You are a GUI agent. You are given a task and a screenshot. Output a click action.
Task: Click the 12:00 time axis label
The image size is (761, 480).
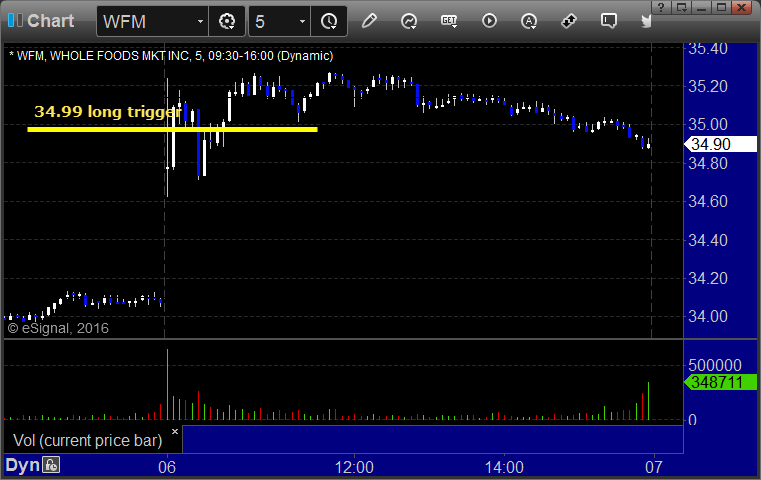(354, 467)
